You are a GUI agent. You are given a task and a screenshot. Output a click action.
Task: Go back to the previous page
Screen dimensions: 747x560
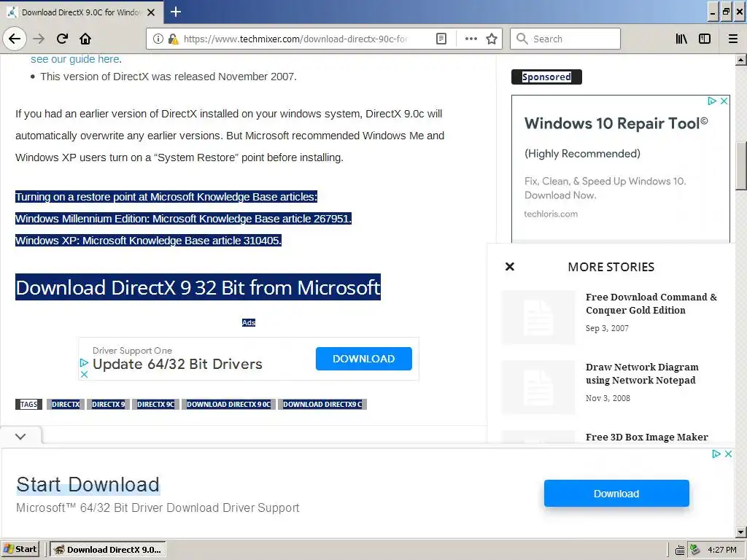(15, 39)
